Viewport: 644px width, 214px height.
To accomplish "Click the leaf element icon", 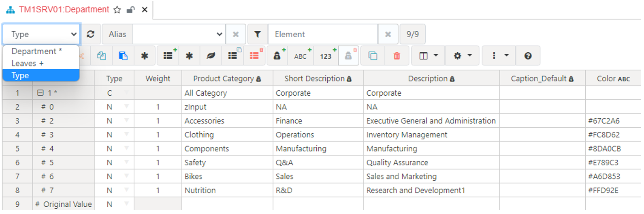I will click(x=211, y=56).
